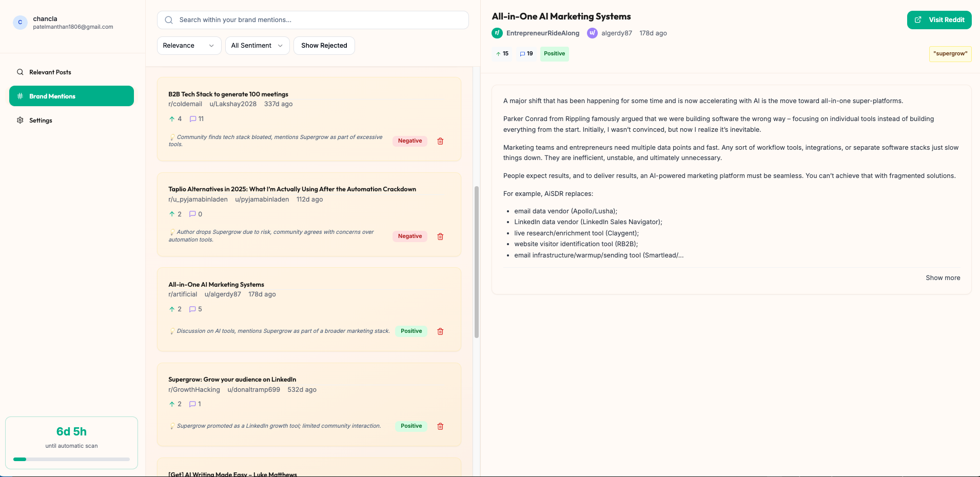Toggle Show Rejected mentions
The image size is (980, 477).
click(324, 46)
